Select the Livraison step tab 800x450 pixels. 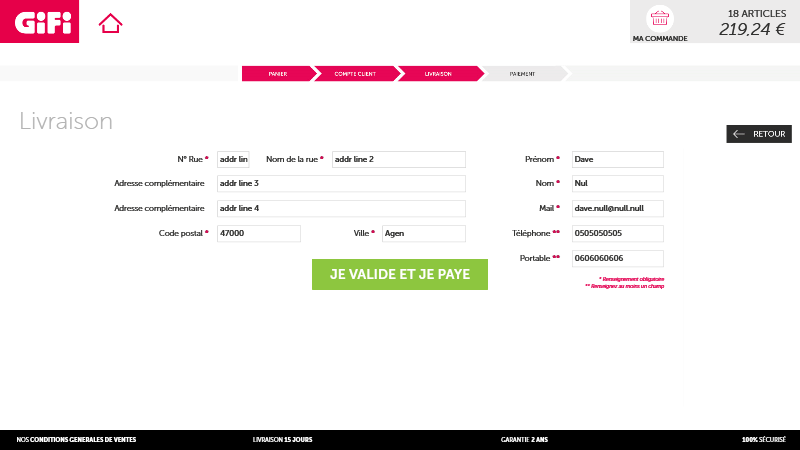[438, 74]
